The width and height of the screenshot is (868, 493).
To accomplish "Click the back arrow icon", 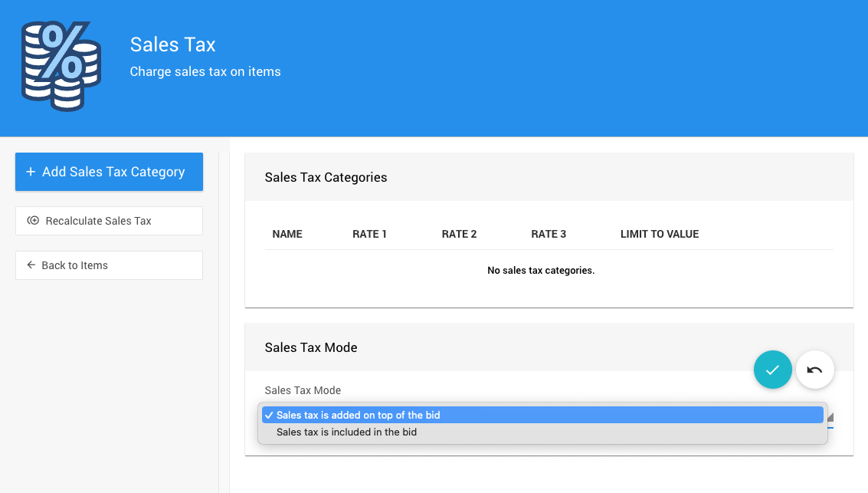I will point(31,265).
